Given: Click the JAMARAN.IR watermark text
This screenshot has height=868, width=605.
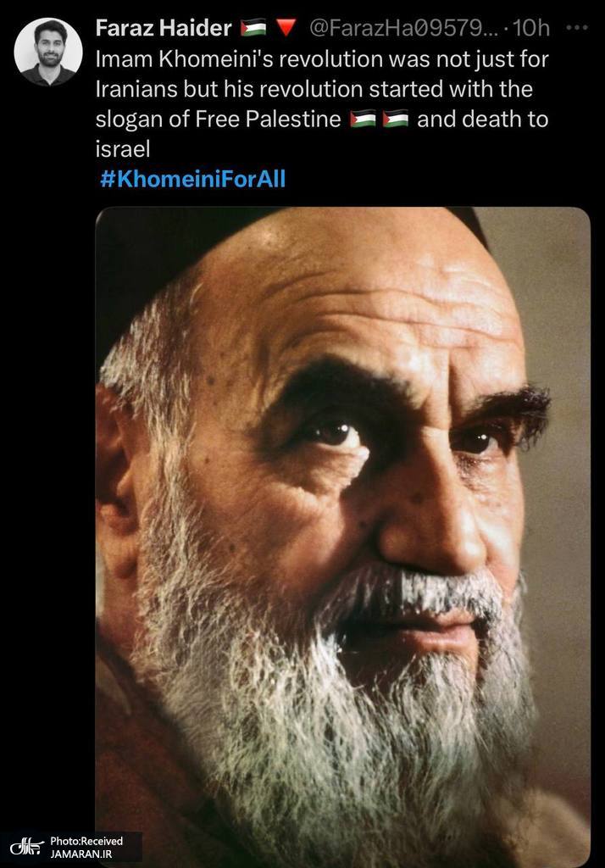Looking at the screenshot, I should point(80,854).
